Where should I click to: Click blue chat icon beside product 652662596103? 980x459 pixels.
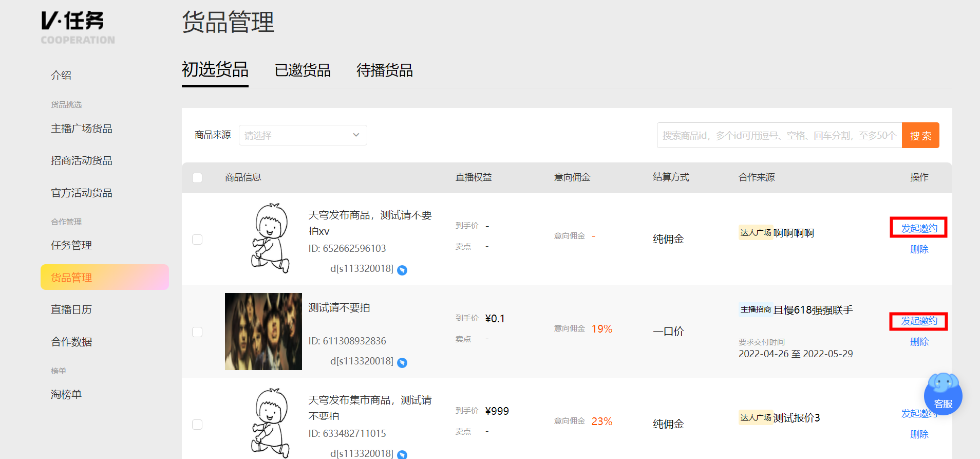[x=402, y=270]
